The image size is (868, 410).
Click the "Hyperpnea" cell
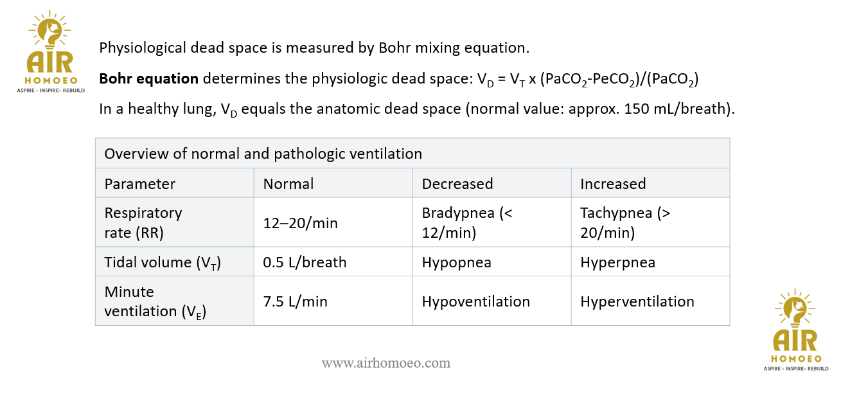[617, 262]
